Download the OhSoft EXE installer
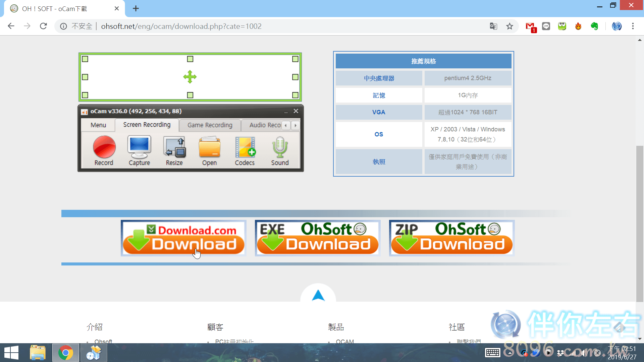This screenshot has width=644, height=362. coord(318,238)
